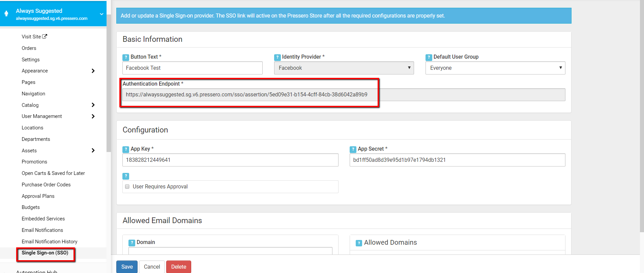644x273 pixels.
Task: Open Orders in the sidebar
Action: [29, 48]
